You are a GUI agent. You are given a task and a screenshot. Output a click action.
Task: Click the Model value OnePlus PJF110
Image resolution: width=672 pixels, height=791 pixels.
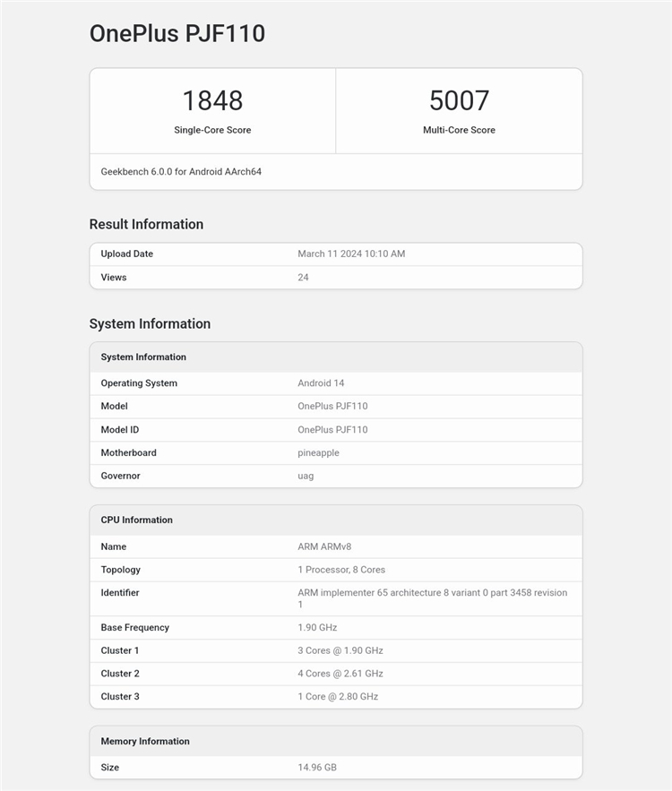click(x=332, y=406)
